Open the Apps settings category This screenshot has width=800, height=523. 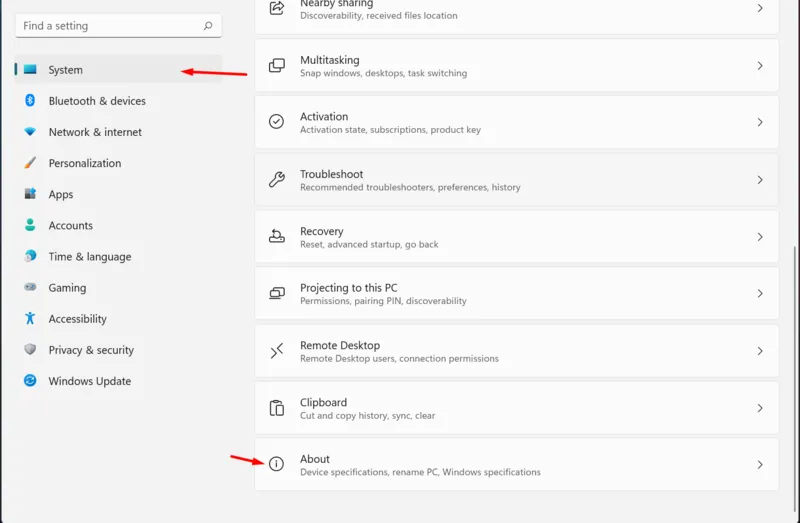pos(118,194)
